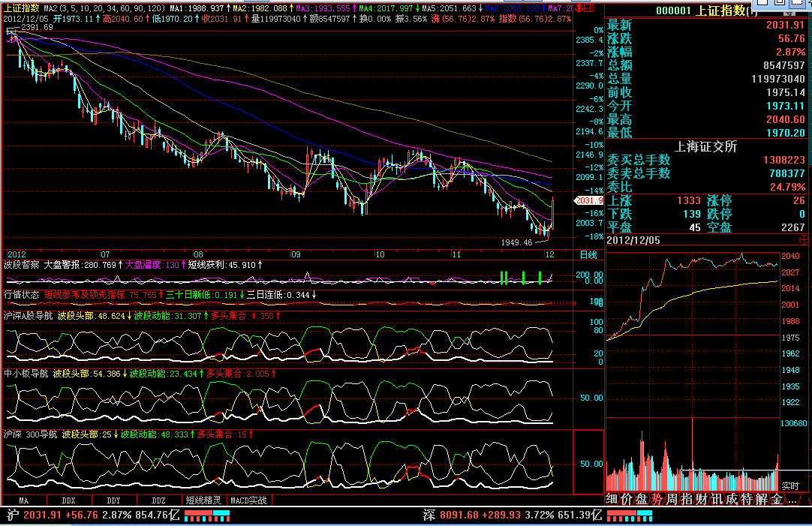
Task: Click the 委比 24.79% value
Action: (787, 187)
